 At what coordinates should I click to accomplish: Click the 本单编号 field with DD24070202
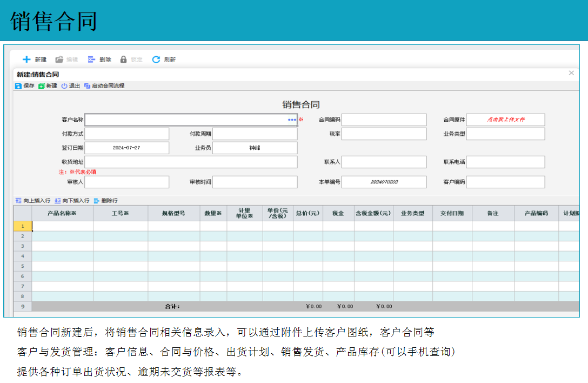tap(384, 182)
